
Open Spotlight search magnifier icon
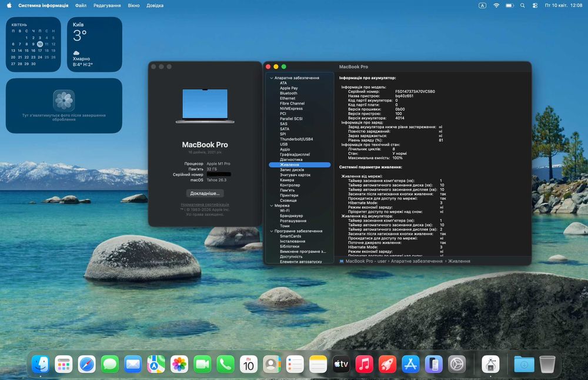522,5
